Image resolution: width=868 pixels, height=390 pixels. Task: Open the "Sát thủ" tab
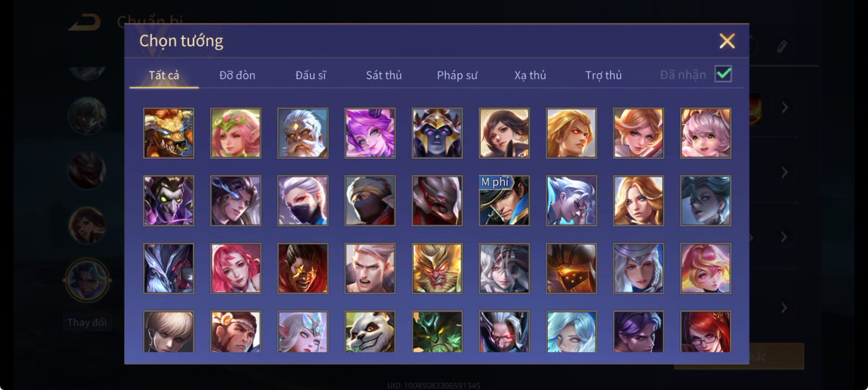384,75
